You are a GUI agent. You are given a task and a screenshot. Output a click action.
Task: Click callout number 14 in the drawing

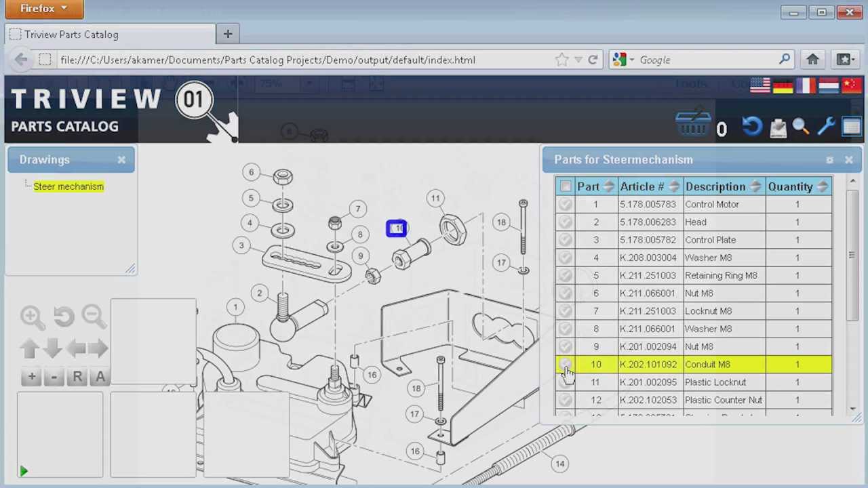pyautogui.click(x=559, y=464)
